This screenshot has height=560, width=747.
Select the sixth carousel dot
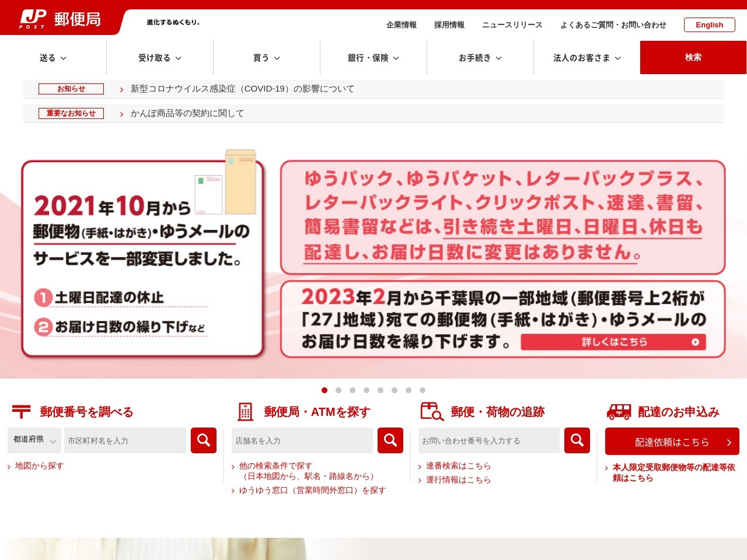395,390
